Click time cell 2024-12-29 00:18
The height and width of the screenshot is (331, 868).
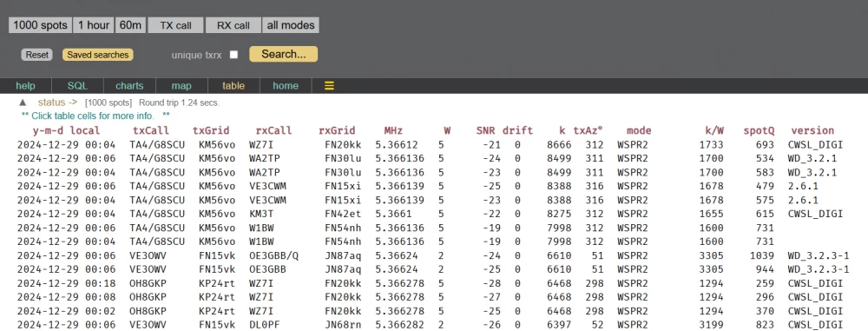click(67, 283)
